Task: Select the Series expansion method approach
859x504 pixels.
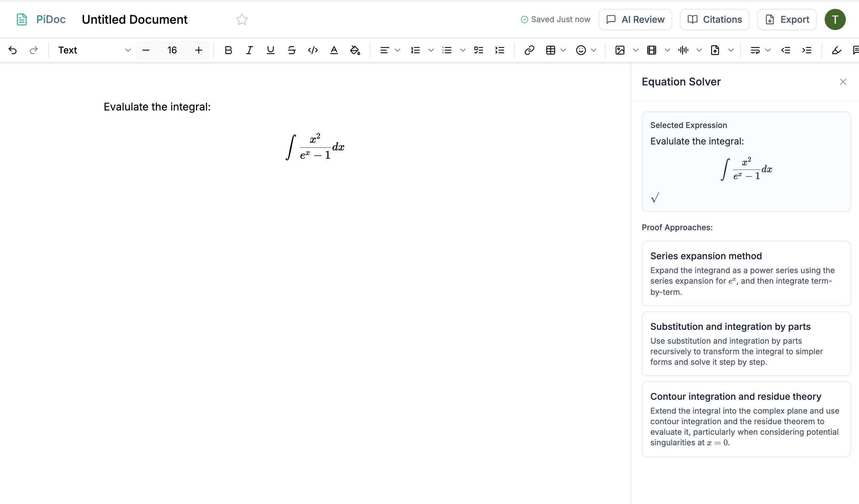Action: [746, 273]
